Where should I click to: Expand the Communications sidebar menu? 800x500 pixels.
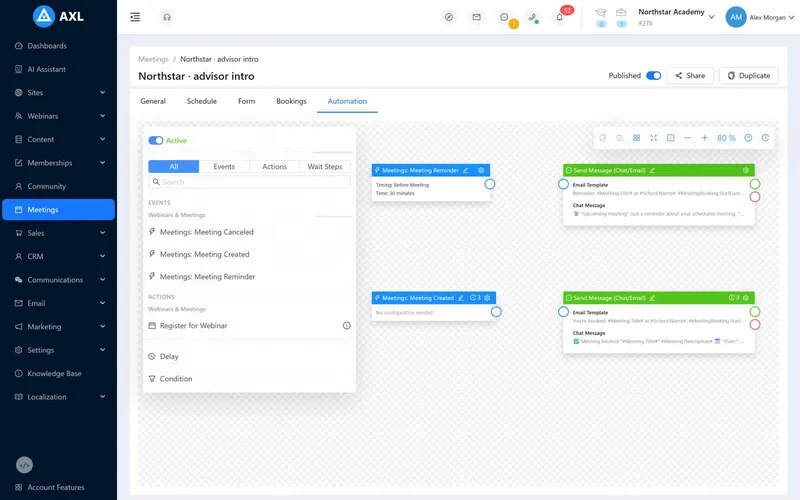pyautogui.click(x=59, y=280)
